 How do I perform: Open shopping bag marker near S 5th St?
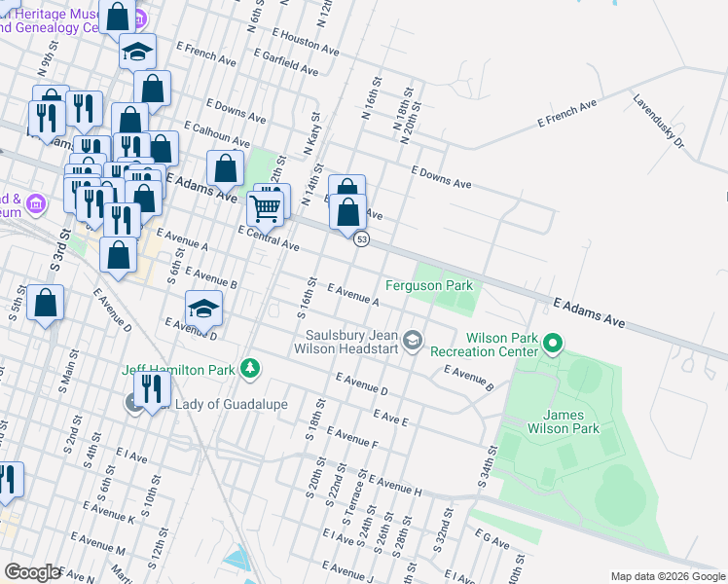click(x=45, y=304)
